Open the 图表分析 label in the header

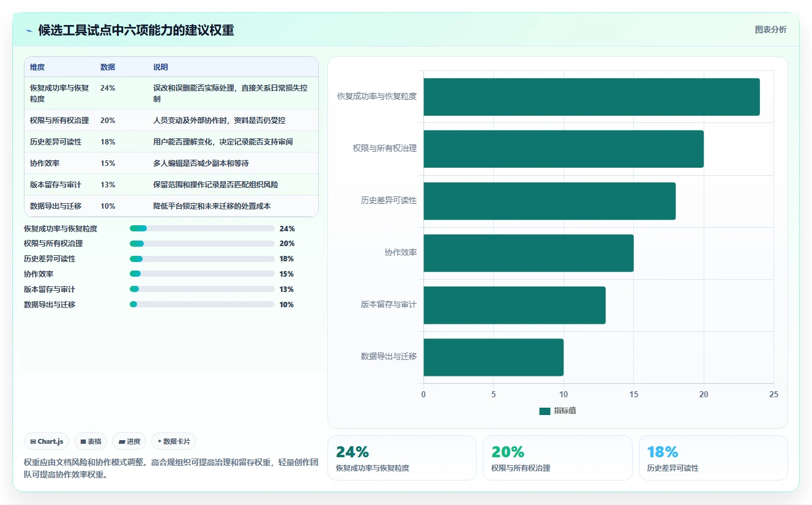(x=770, y=29)
